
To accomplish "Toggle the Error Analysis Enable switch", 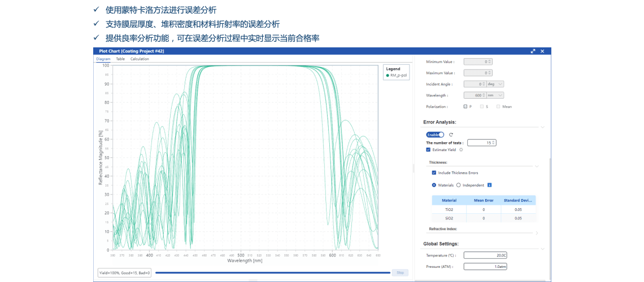I will 435,135.
